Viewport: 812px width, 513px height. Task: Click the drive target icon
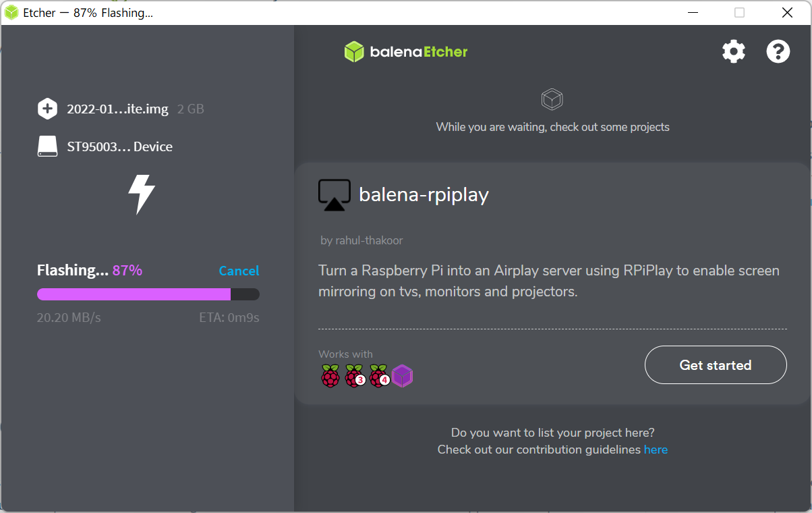pyautogui.click(x=47, y=146)
